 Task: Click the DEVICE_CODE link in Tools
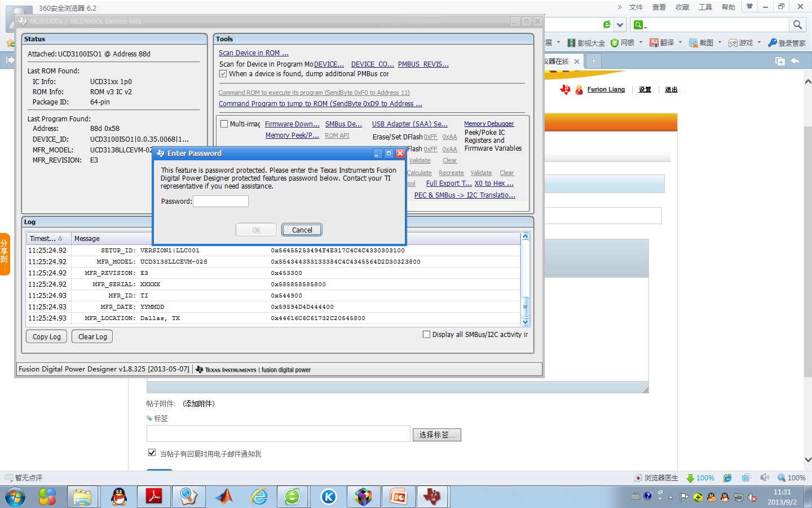pyautogui.click(x=373, y=64)
